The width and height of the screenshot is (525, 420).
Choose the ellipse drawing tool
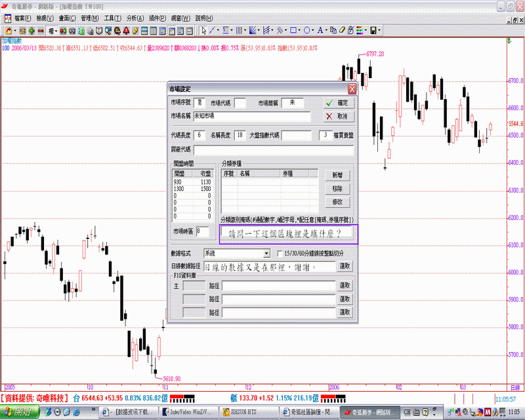coord(308,30)
